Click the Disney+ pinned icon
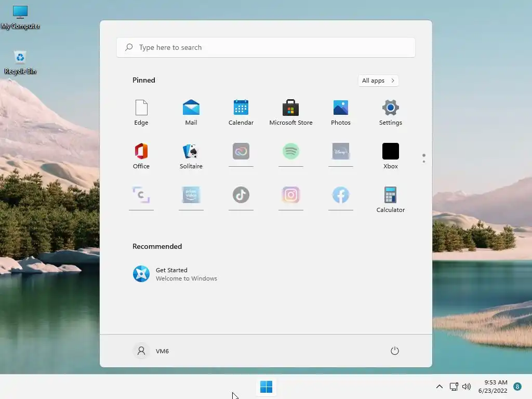The image size is (532, 399). 341,151
